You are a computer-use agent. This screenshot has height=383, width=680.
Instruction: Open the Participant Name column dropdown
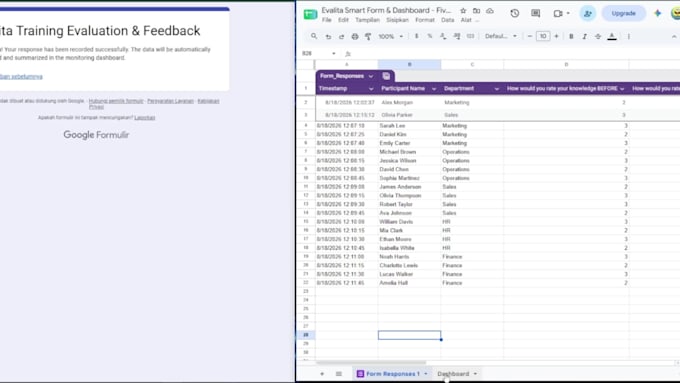pyautogui.click(x=434, y=89)
